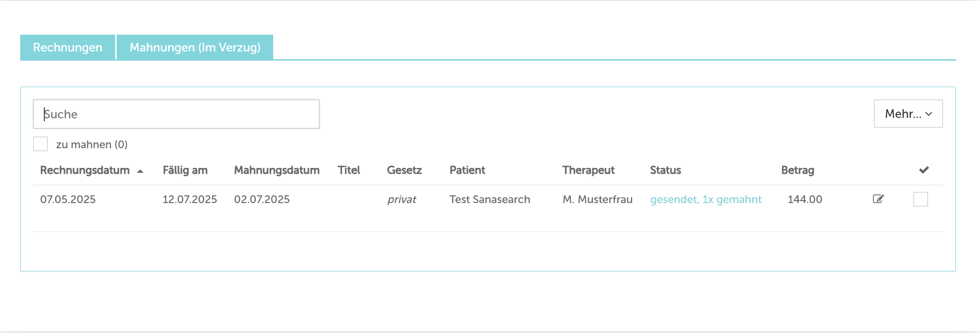Click the Gesetz column header
This screenshot has width=980, height=333.
pos(404,170)
